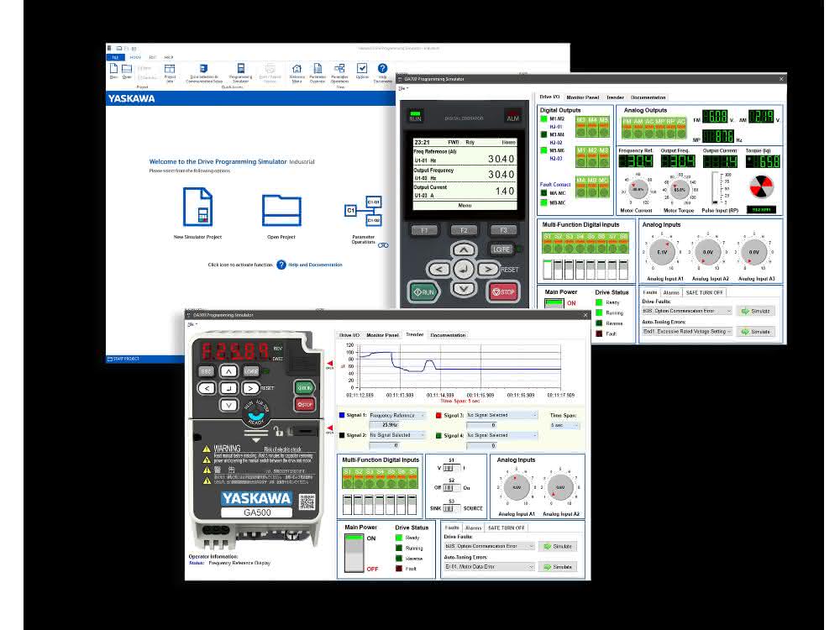
Task: Expand GA500 Signal 1 Frequency Reference dropdown
Action: (x=397, y=415)
